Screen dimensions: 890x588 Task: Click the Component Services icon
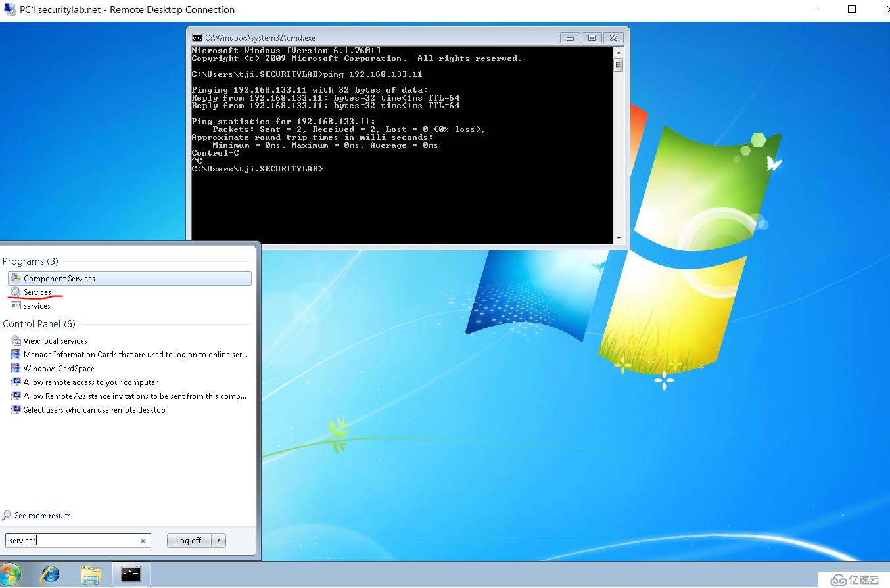point(16,278)
